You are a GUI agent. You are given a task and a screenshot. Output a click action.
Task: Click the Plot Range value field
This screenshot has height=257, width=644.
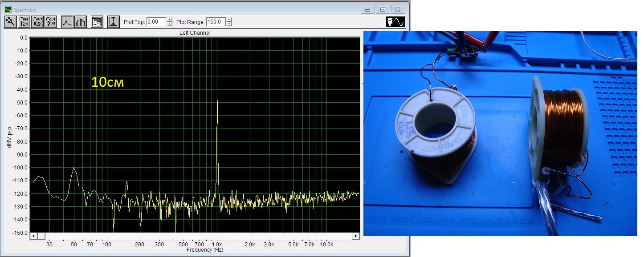coord(216,21)
